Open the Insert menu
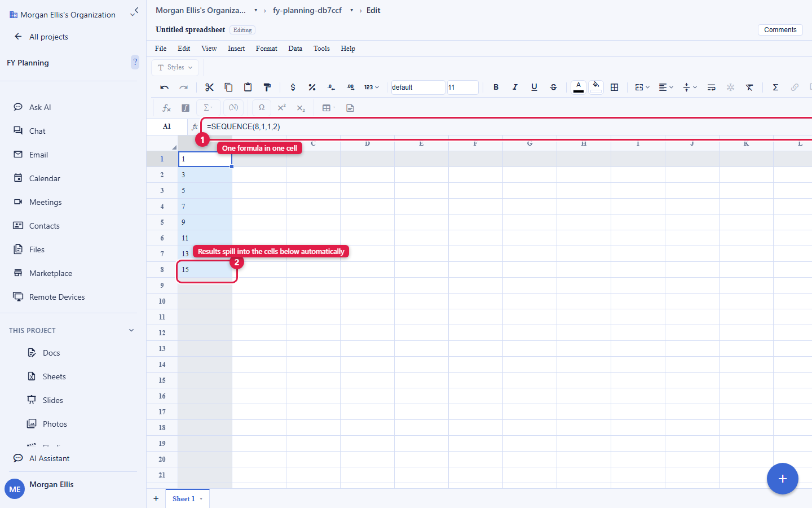The image size is (812, 508). [236, 49]
